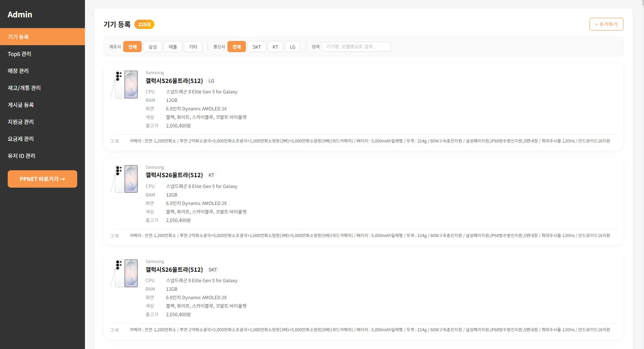Click the KT carrier badge on second card
This screenshot has width=644, height=349.
pyautogui.click(x=211, y=175)
